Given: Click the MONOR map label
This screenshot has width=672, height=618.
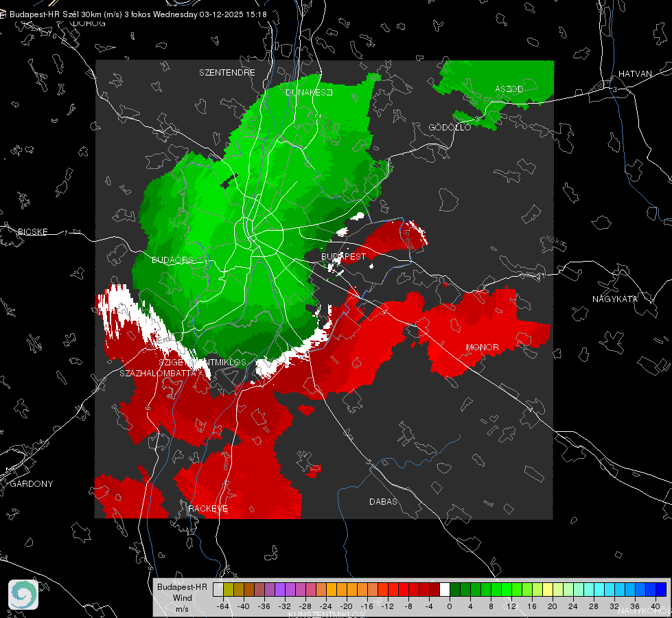Looking at the screenshot, I should click(x=482, y=347).
